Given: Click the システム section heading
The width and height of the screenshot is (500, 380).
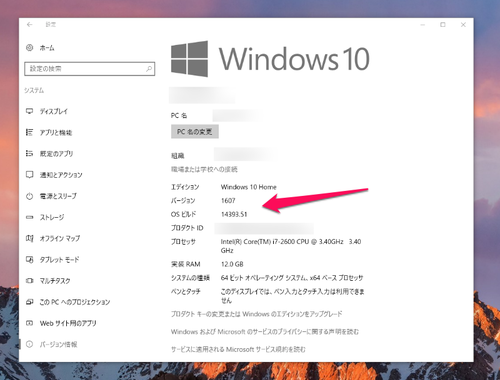Looking at the screenshot, I should pyautogui.click(x=34, y=90).
